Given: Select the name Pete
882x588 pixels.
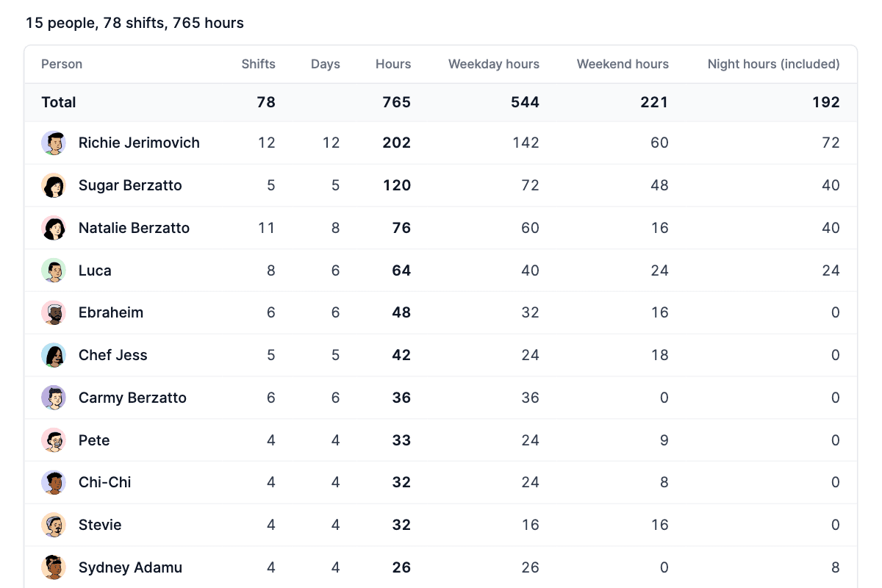Looking at the screenshot, I should [x=94, y=440].
